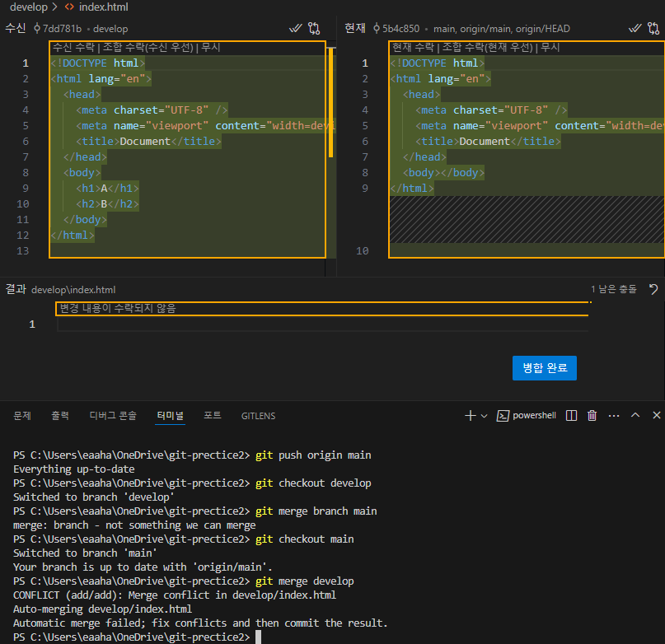Click '수신 수락' to accept incoming
The width and height of the screenshot is (665, 644).
coord(73,47)
